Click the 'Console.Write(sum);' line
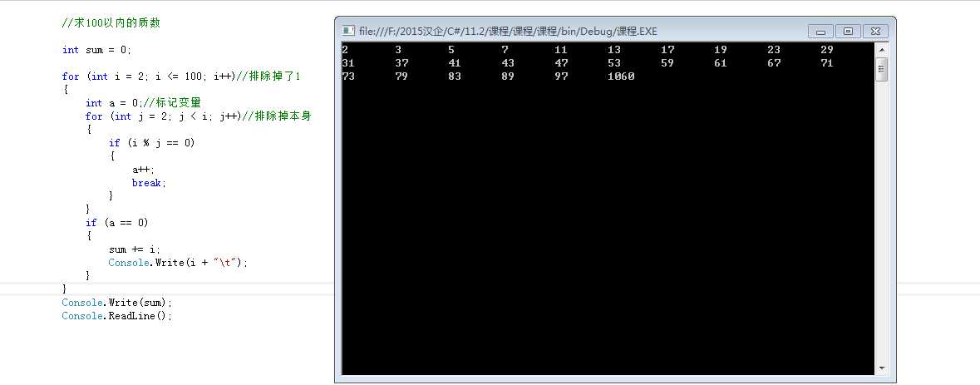980x385 pixels. coord(117,303)
